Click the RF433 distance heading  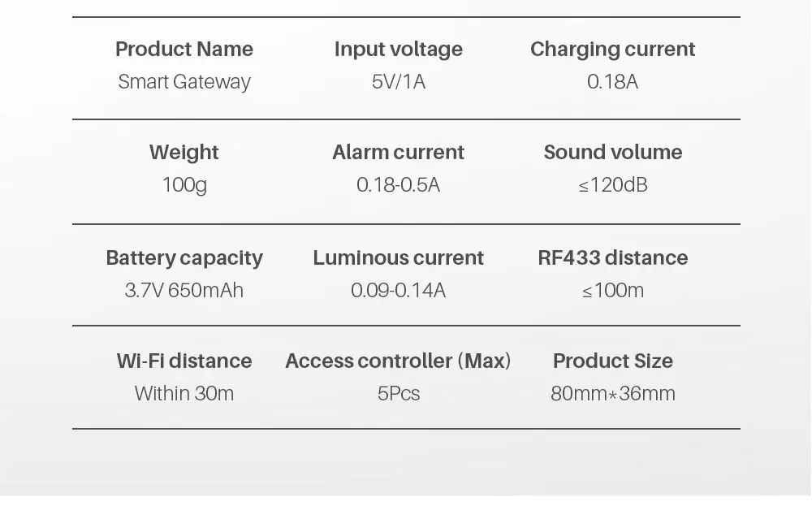[x=612, y=258]
